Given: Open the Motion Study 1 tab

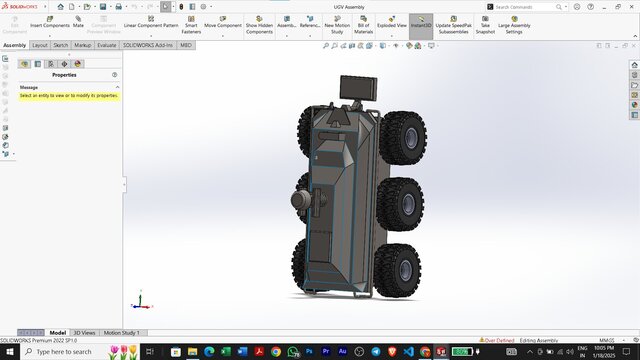Looking at the screenshot, I should 122,333.
